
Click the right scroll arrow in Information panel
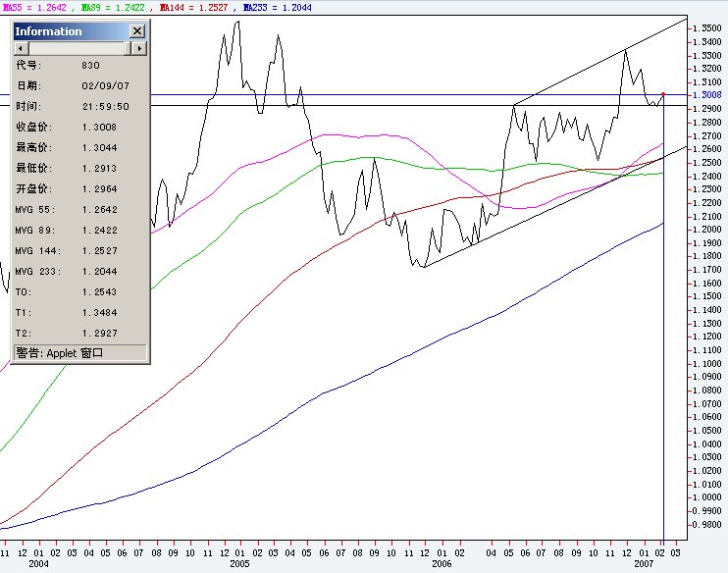click(138, 48)
